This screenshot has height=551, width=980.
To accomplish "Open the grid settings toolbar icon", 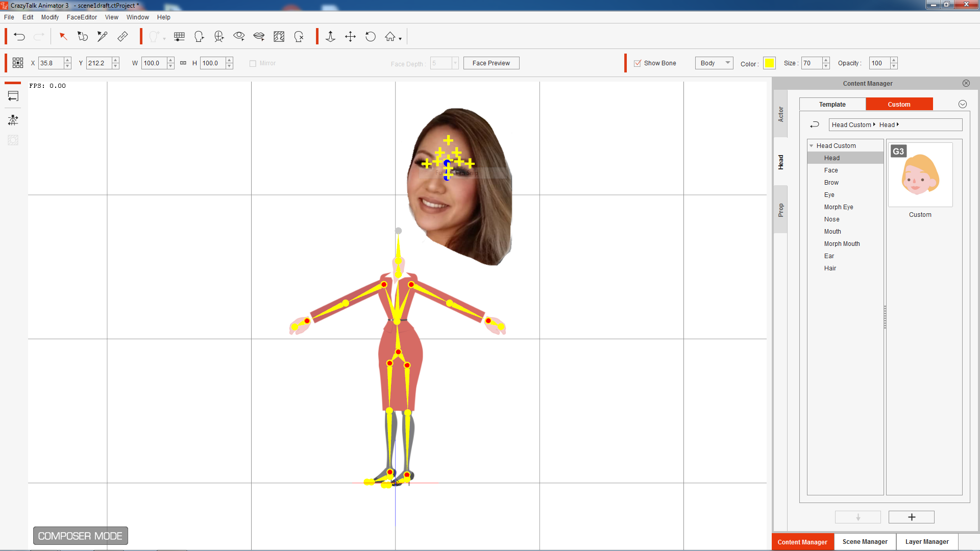I will pos(179,36).
